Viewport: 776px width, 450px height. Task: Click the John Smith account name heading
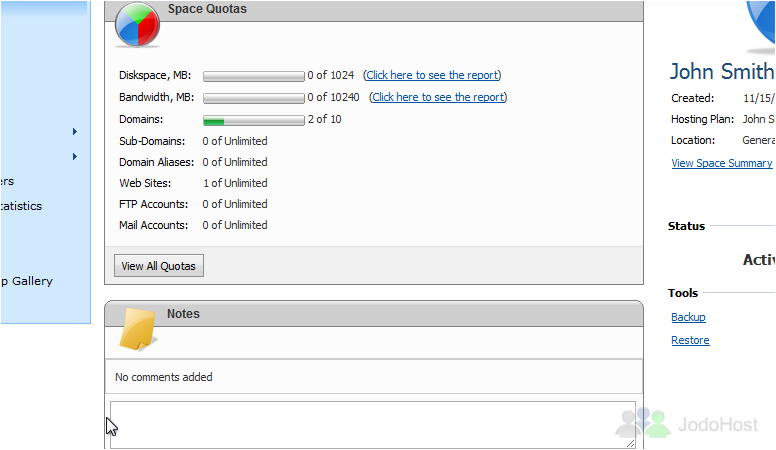(x=722, y=72)
